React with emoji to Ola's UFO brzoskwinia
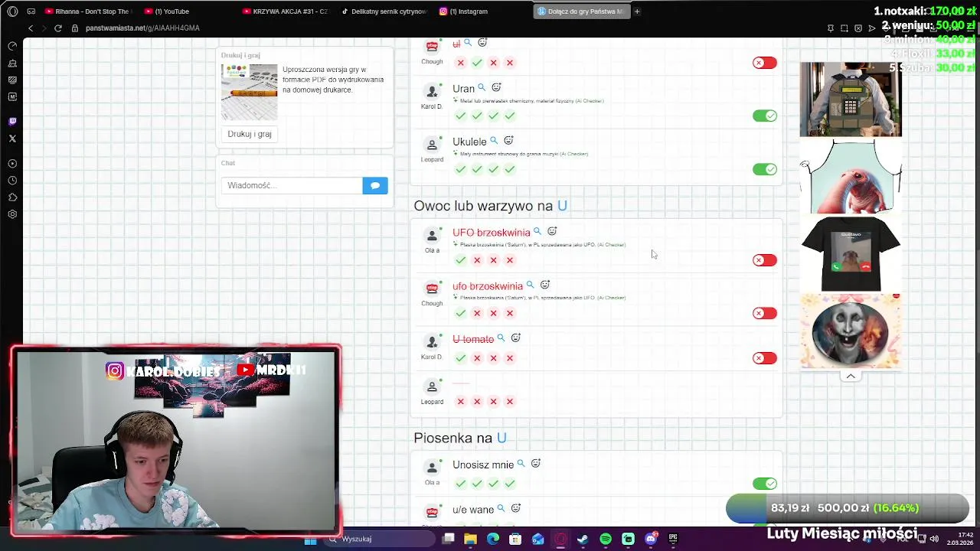Viewport: 980px width, 551px height. coord(552,231)
